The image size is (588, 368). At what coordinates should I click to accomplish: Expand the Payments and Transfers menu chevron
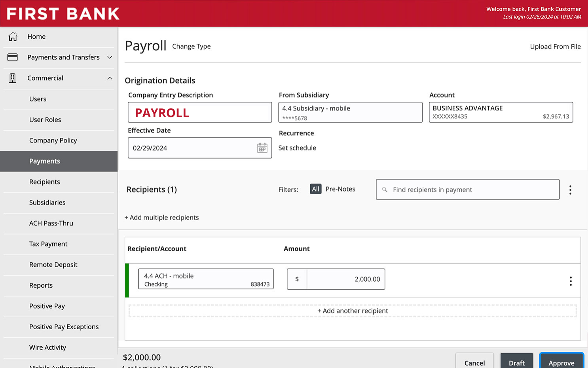[110, 57]
